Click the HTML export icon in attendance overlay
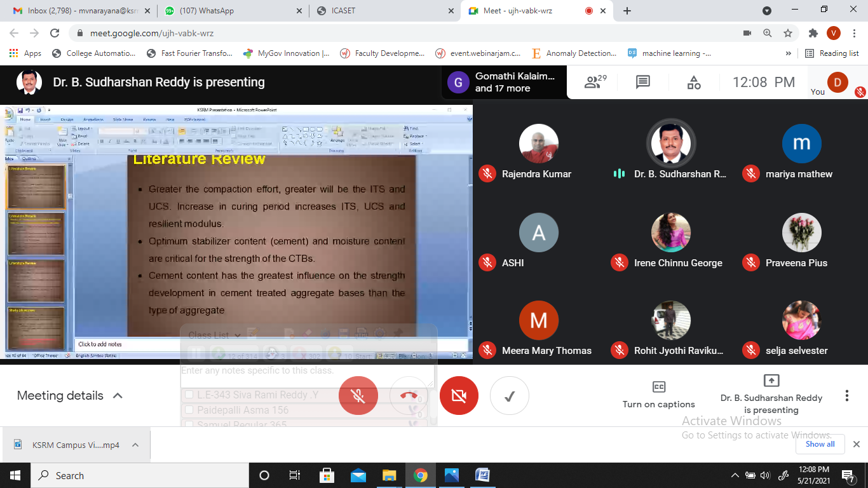The width and height of the screenshot is (868, 488). click(x=362, y=333)
